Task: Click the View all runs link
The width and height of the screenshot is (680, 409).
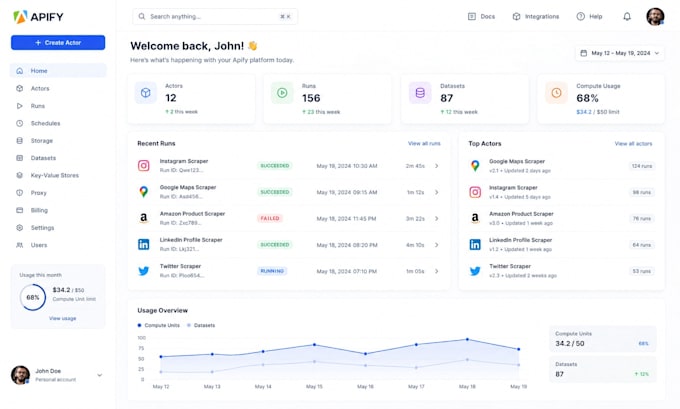Action: click(x=424, y=144)
